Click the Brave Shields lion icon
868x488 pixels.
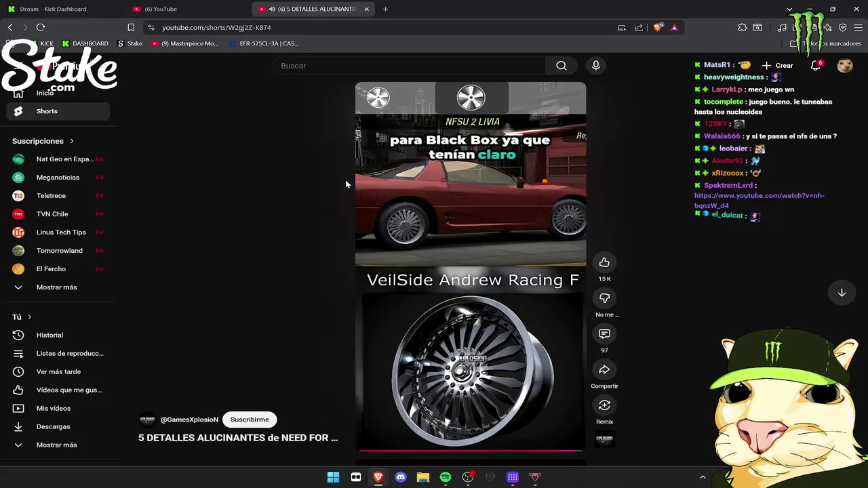coord(658,28)
